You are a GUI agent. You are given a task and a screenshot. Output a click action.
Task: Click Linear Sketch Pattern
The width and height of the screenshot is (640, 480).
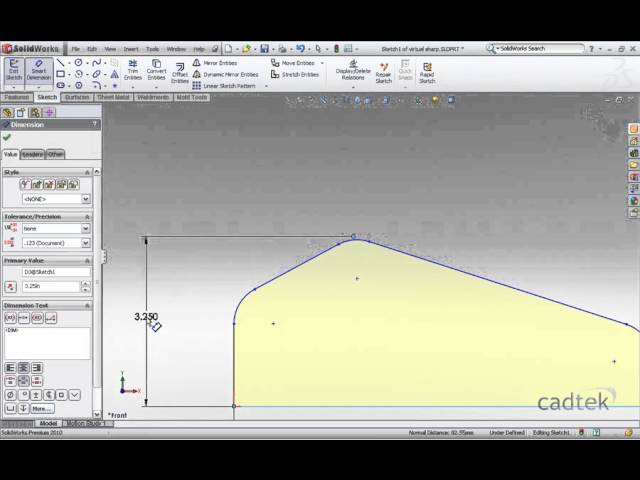(224, 86)
